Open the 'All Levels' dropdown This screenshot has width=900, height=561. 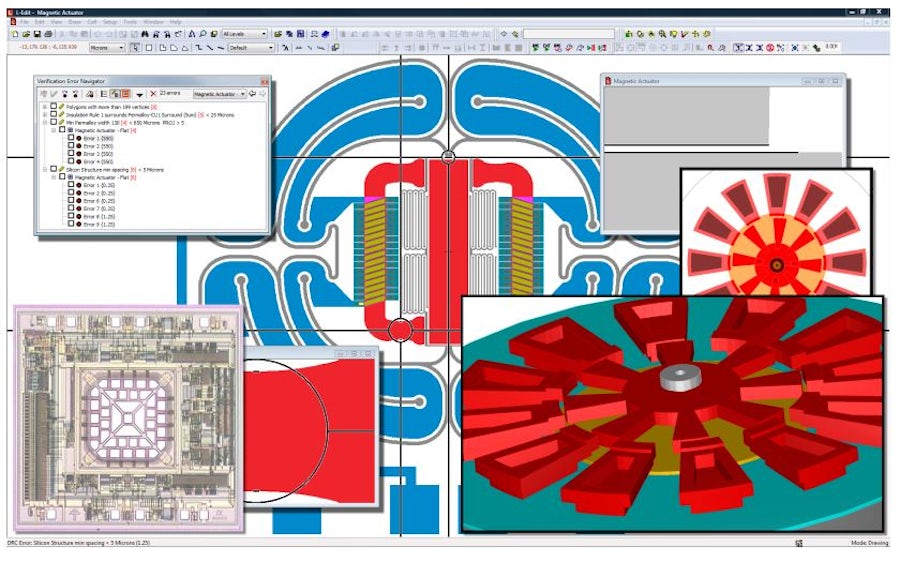245,34
